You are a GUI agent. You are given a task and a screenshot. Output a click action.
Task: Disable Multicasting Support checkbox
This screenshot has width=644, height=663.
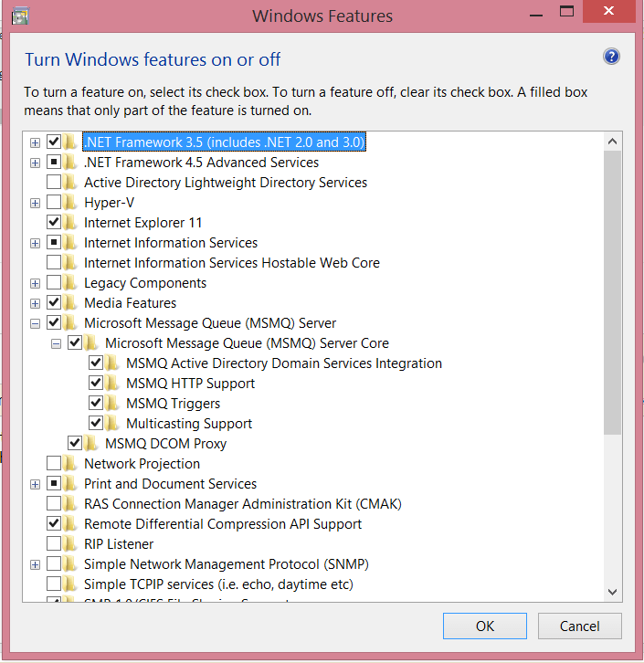pos(96,423)
